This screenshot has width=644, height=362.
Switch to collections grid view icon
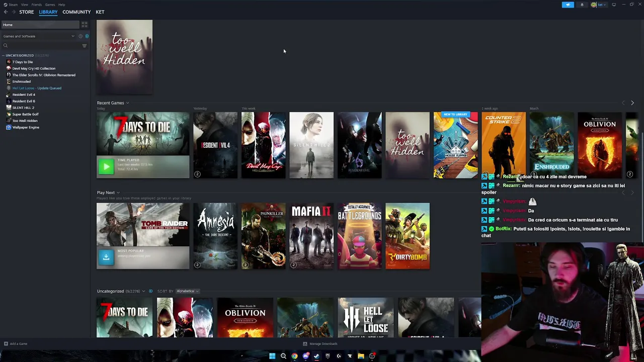point(85,25)
